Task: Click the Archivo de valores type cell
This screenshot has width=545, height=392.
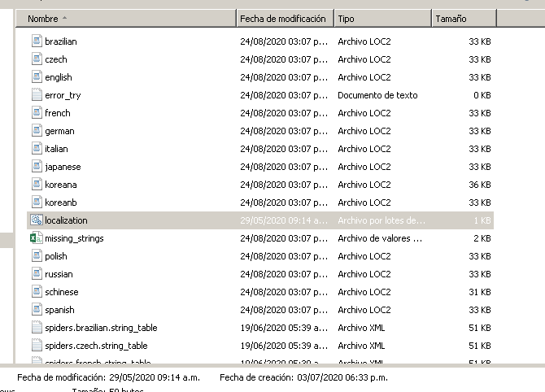Action: point(380,238)
